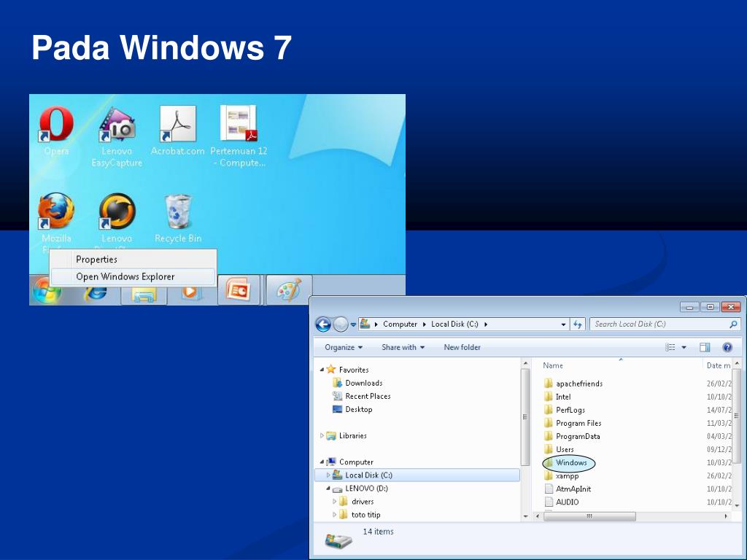The height and width of the screenshot is (560, 747).
Task: Collapse the LENOVO (D:) drive node
Action: point(328,489)
